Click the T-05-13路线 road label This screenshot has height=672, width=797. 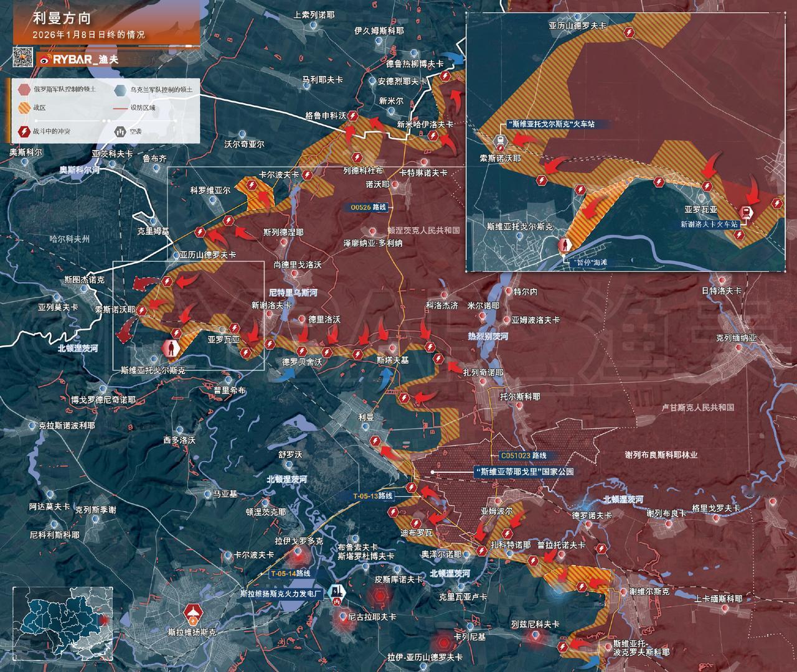pyautogui.click(x=373, y=496)
